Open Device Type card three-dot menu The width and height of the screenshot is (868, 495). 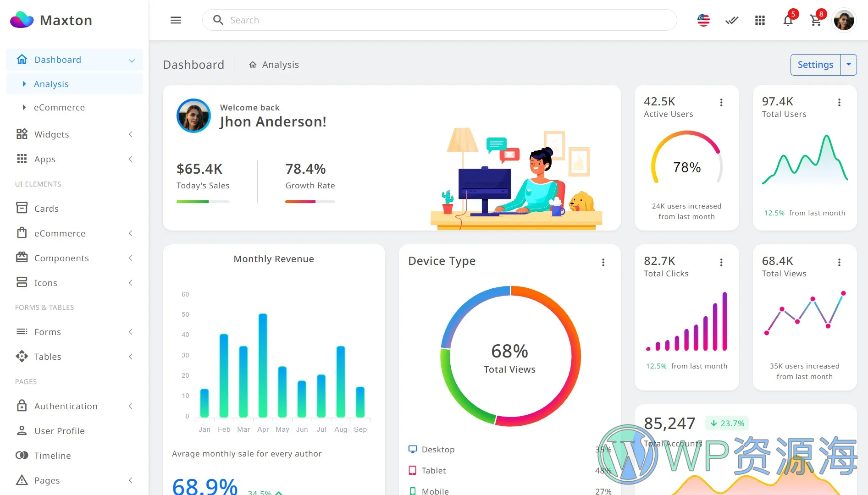tap(603, 262)
